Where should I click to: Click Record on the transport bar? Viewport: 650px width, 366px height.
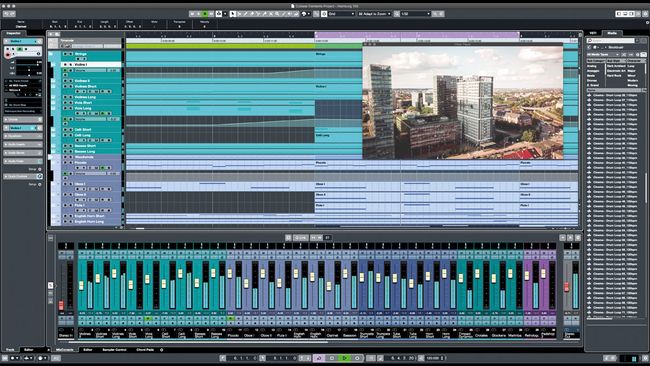pyautogui.click(x=357, y=358)
